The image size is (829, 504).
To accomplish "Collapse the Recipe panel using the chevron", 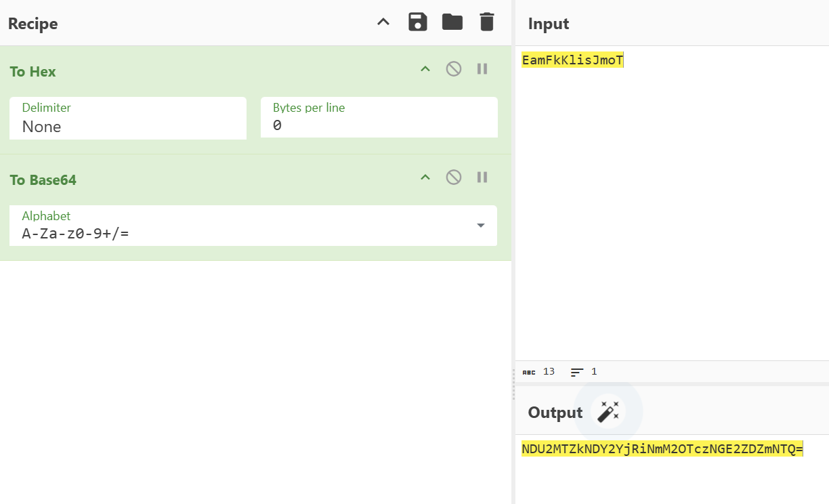I will pyautogui.click(x=383, y=22).
